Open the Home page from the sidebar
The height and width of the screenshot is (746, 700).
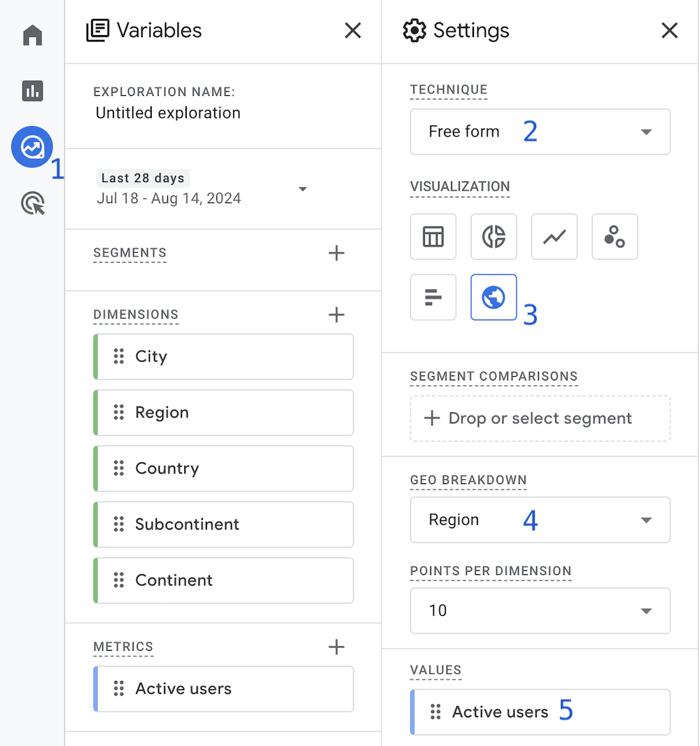click(x=32, y=34)
